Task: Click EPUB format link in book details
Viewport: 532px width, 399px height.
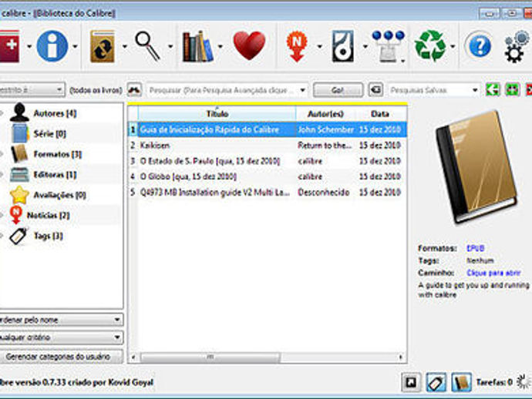Action: pyautogui.click(x=476, y=248)
